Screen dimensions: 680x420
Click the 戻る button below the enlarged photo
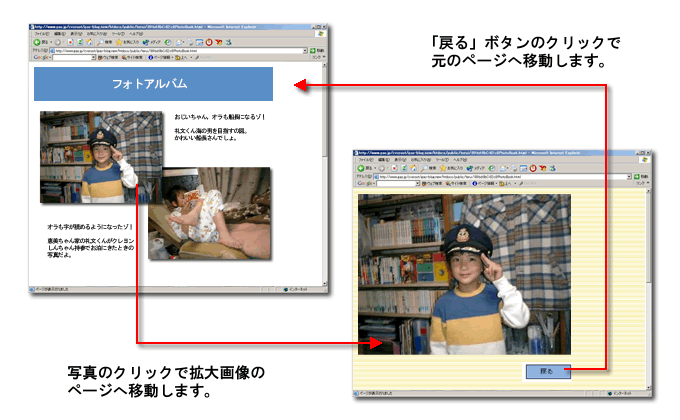pos(547,371)
